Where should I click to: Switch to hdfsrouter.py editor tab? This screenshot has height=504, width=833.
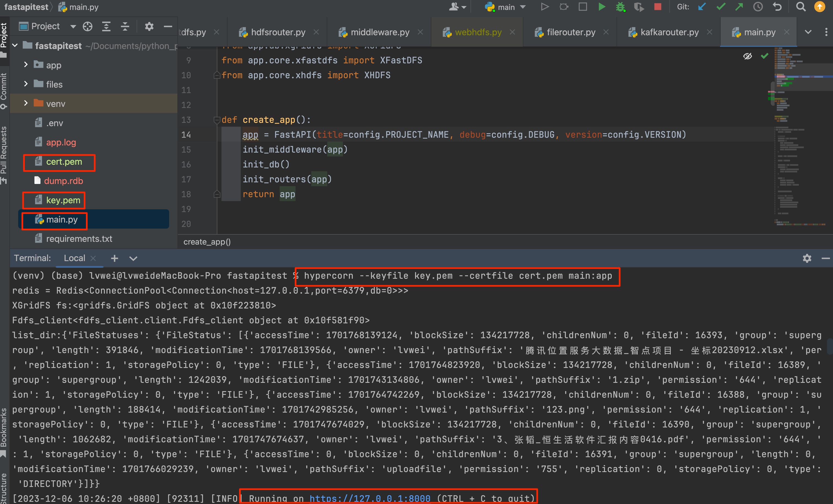coord(278,32)
